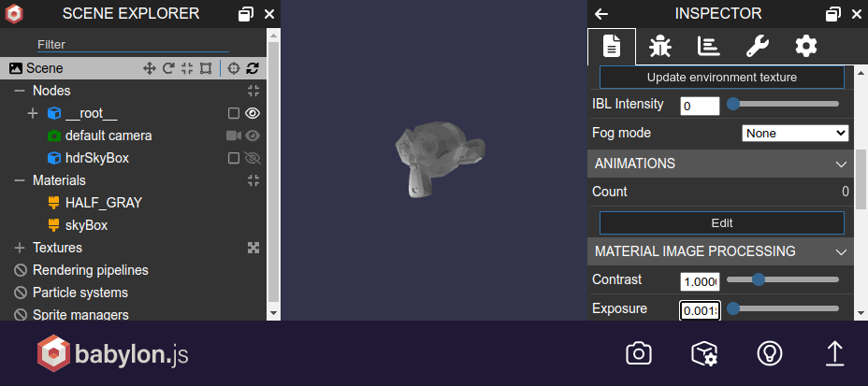Click the Inspector vertical scrollbar thumb
The width and height of the screenshot is (868, 386).
[861, 179]
